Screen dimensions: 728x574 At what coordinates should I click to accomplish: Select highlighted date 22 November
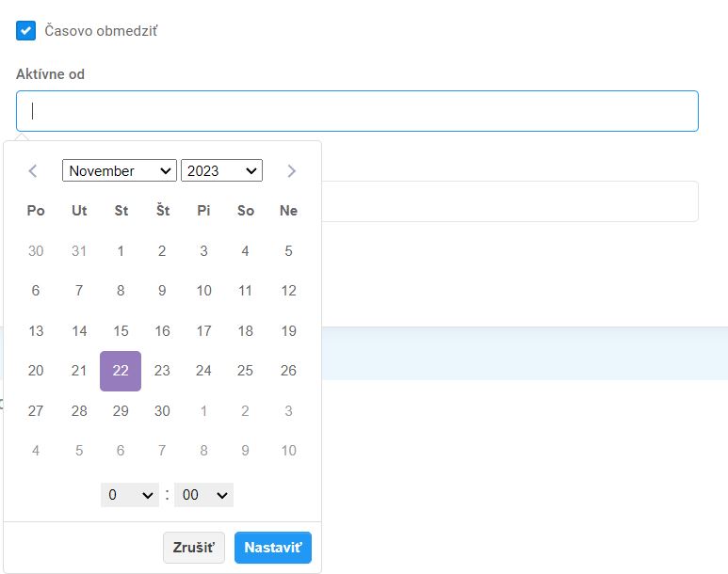coord(121,371)
